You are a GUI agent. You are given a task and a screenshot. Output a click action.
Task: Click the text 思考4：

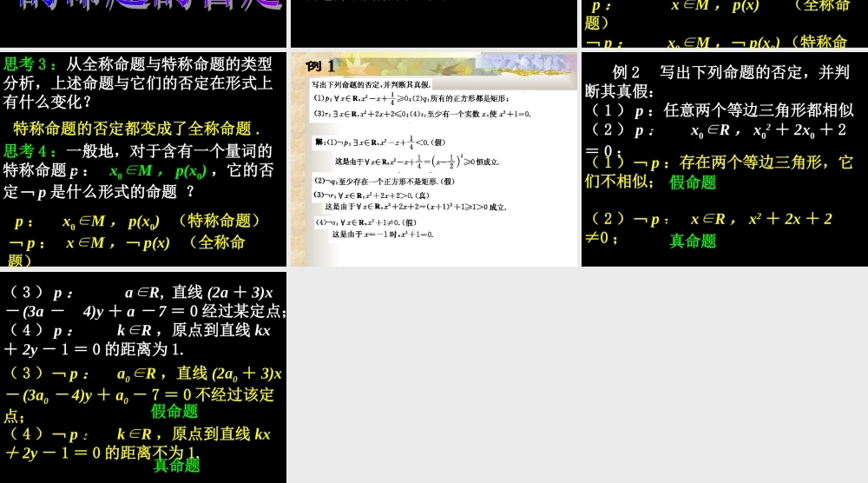[30, 151]
